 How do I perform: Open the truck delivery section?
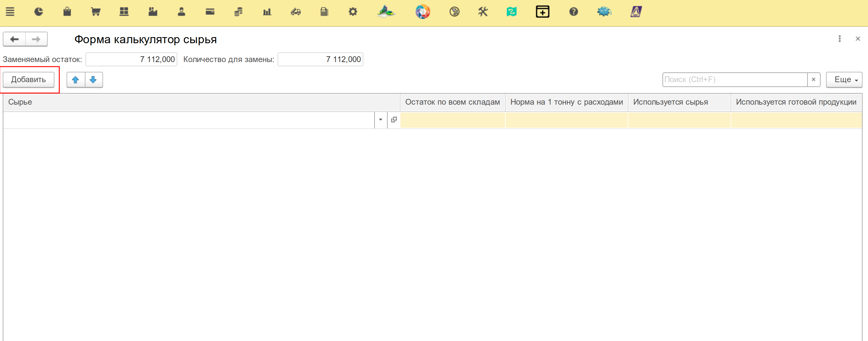click(x=296, y=12)
